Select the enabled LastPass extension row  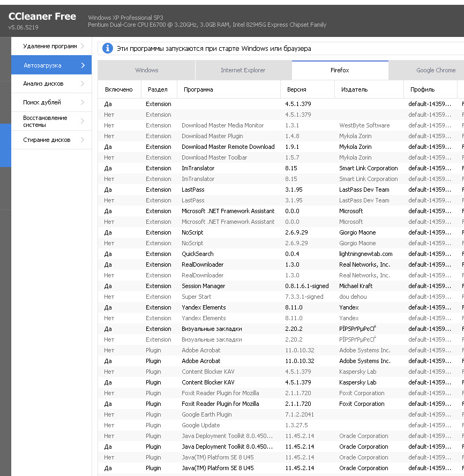[x=193, y=190]
